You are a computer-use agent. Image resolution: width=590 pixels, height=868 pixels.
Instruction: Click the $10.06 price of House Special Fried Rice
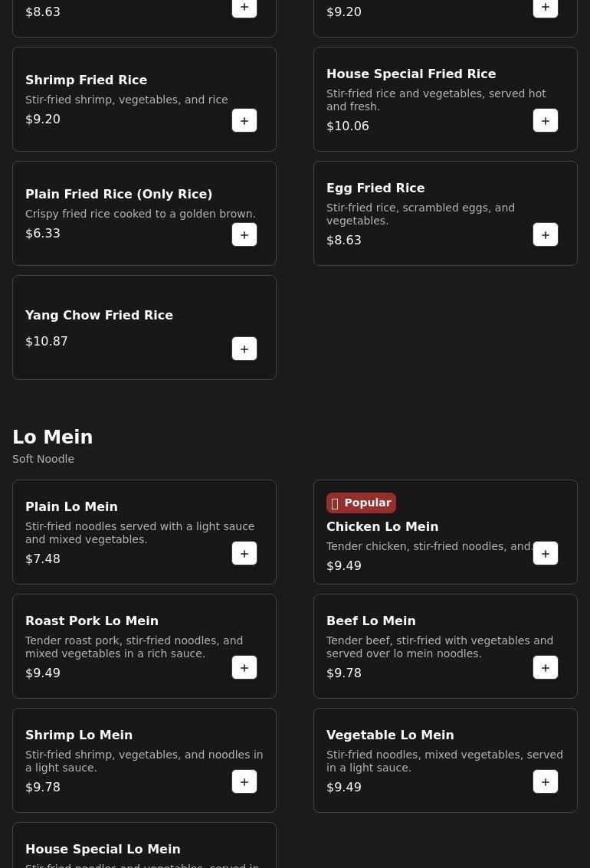coord(348,126)
